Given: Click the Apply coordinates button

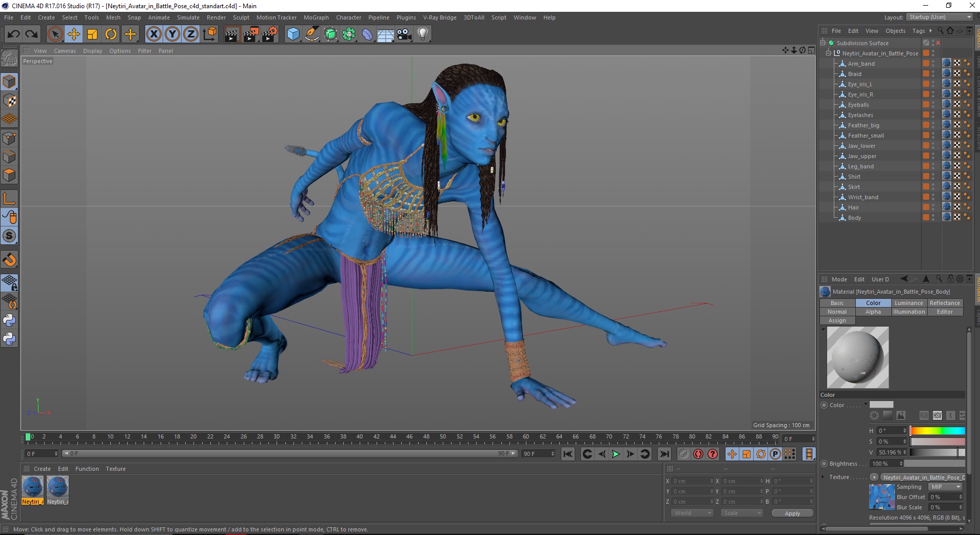Looking at the screenshot, I should coord(792,513).
